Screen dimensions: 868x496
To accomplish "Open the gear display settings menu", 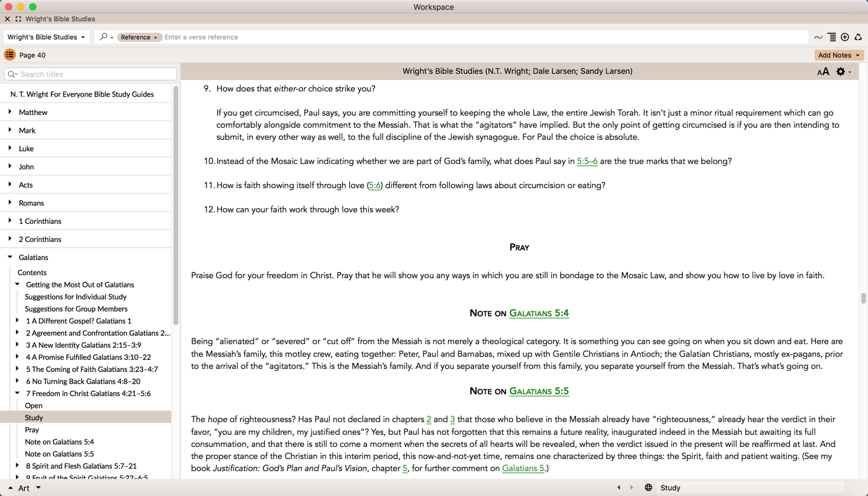I will [841, 71].
